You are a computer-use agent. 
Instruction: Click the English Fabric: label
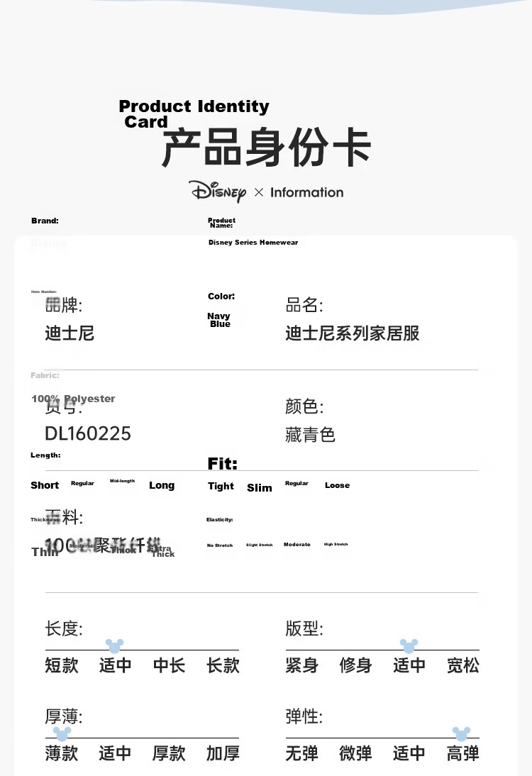coord(45,375)
